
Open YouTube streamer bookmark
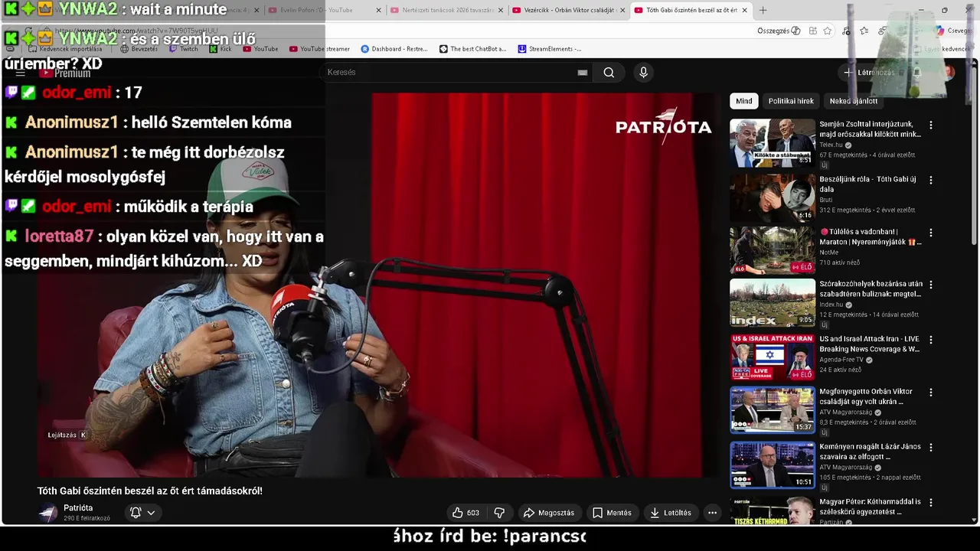coord(319,49)
